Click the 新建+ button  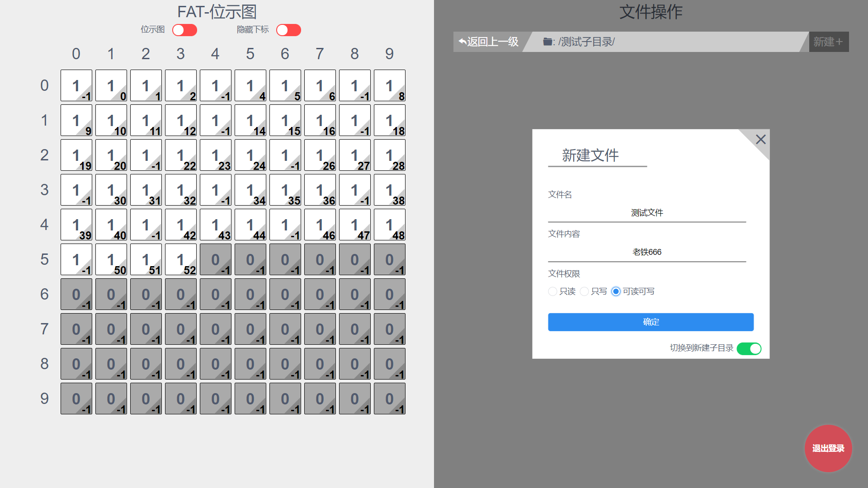[x=828, y=42]
